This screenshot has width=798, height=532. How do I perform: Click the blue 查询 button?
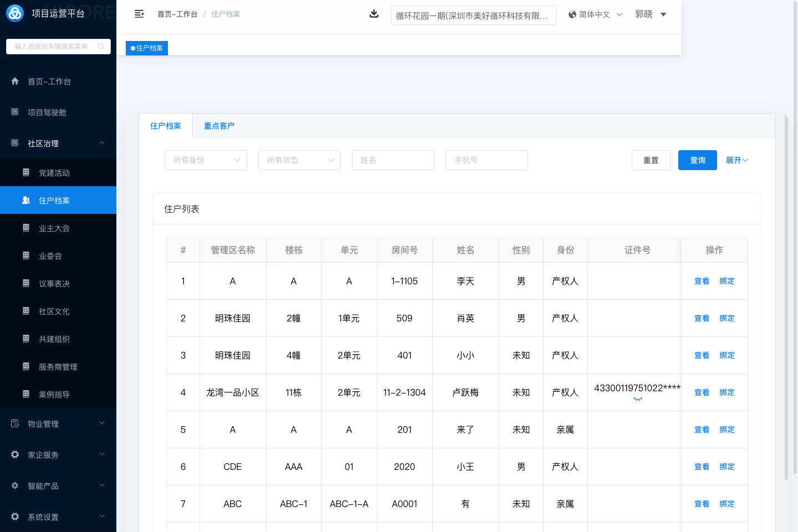(x=697, y=160)
